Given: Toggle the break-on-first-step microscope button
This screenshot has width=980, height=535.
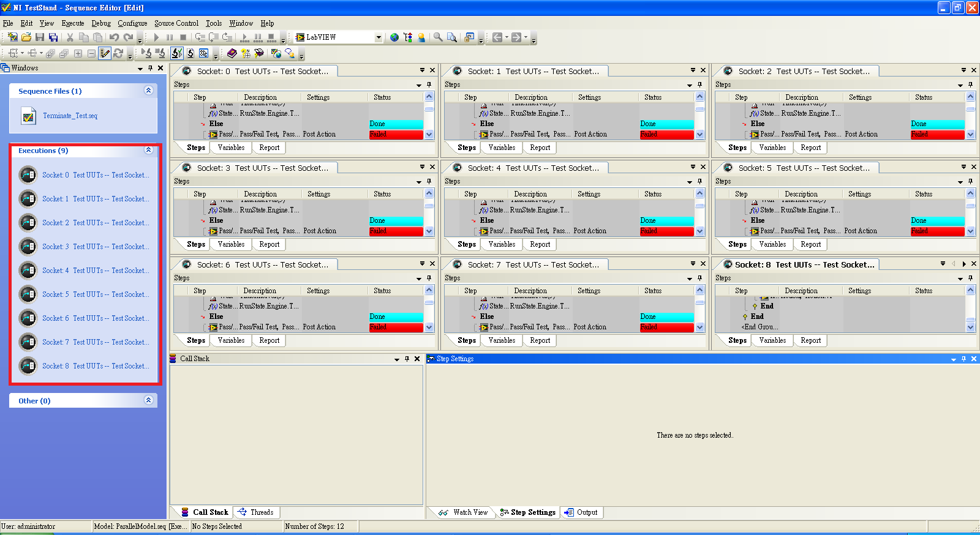Looking at the screenshot, I should 177,53.
